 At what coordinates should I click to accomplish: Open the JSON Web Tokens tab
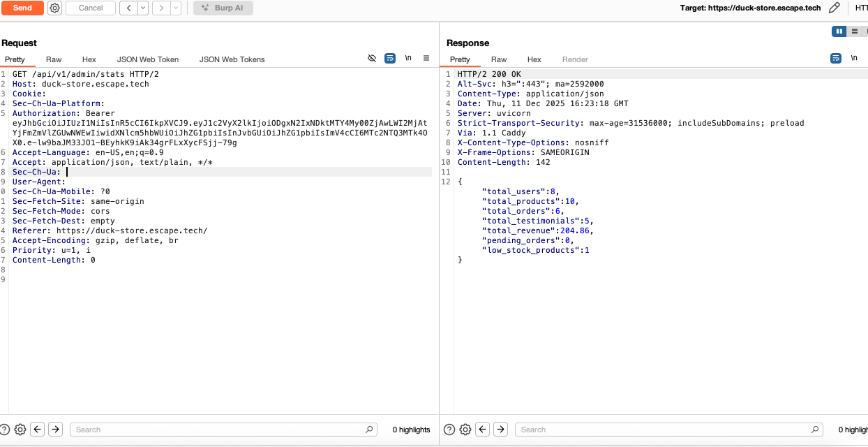(232, 59)
